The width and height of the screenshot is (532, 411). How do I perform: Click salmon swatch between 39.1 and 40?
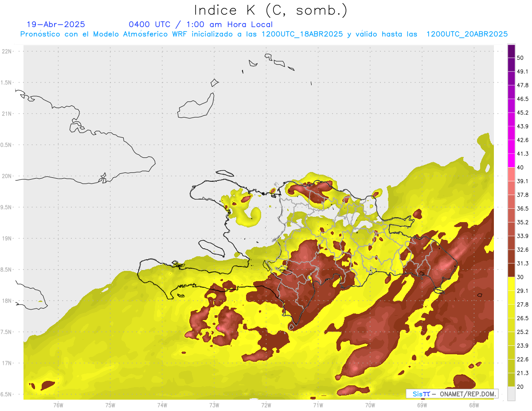click(511, 174)
